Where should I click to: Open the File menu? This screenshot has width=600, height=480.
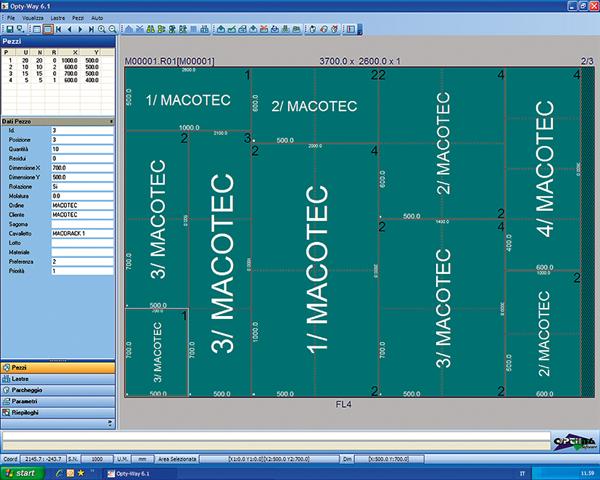(x=11, y=18)
